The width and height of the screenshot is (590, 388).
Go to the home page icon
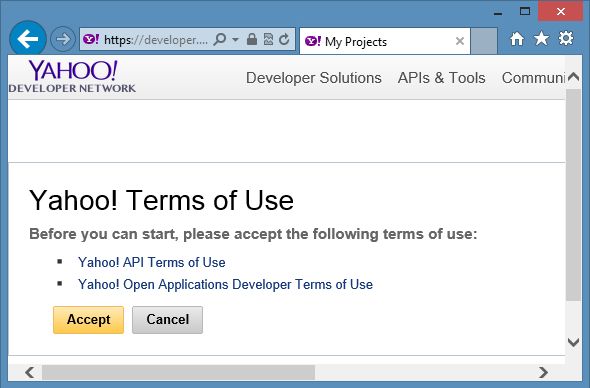tap(517, 39)
